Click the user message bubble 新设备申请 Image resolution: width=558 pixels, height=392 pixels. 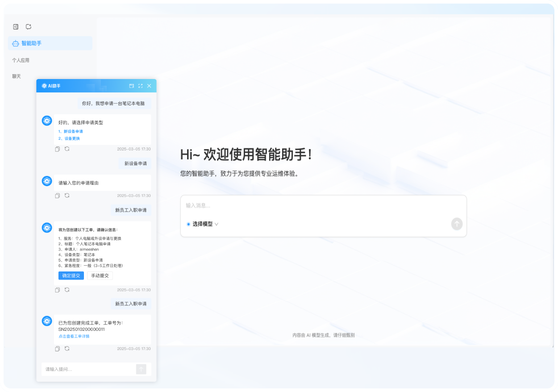(135, 163)
